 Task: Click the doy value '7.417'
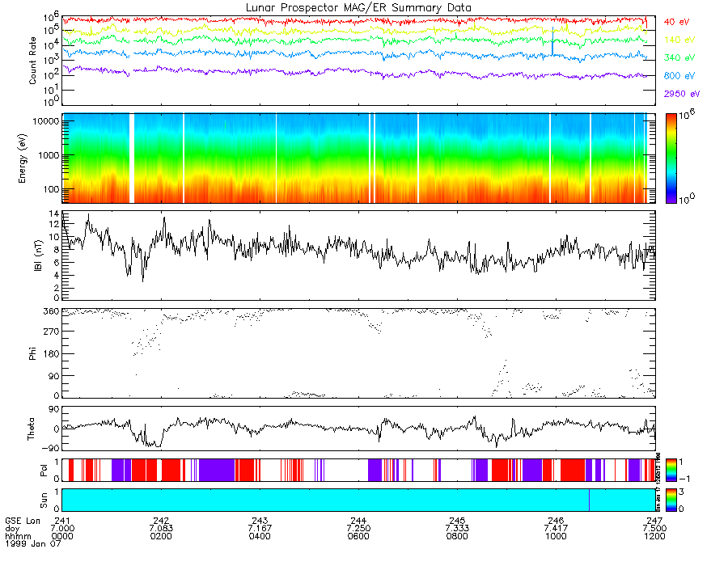[x=557, y=529]
